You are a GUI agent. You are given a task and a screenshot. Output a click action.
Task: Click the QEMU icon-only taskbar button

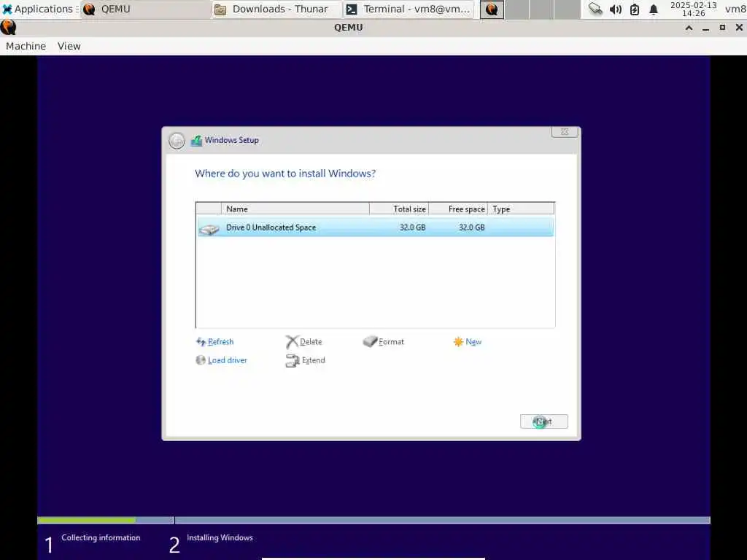[492, 9]
